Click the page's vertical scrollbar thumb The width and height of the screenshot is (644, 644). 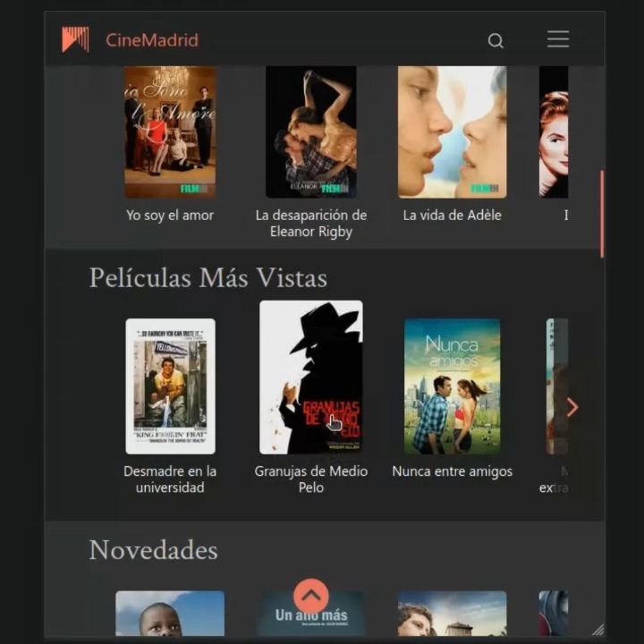pos(602,214)
